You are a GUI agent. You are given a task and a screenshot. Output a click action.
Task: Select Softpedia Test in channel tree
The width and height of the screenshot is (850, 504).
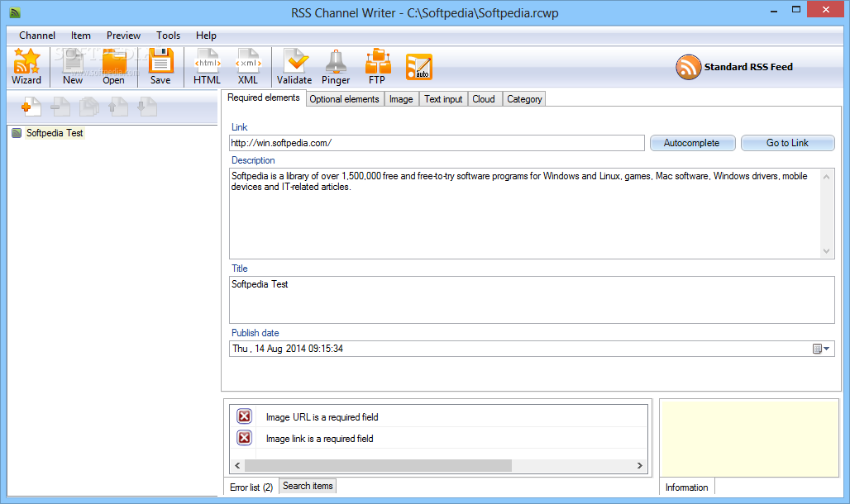coord(55,133)
